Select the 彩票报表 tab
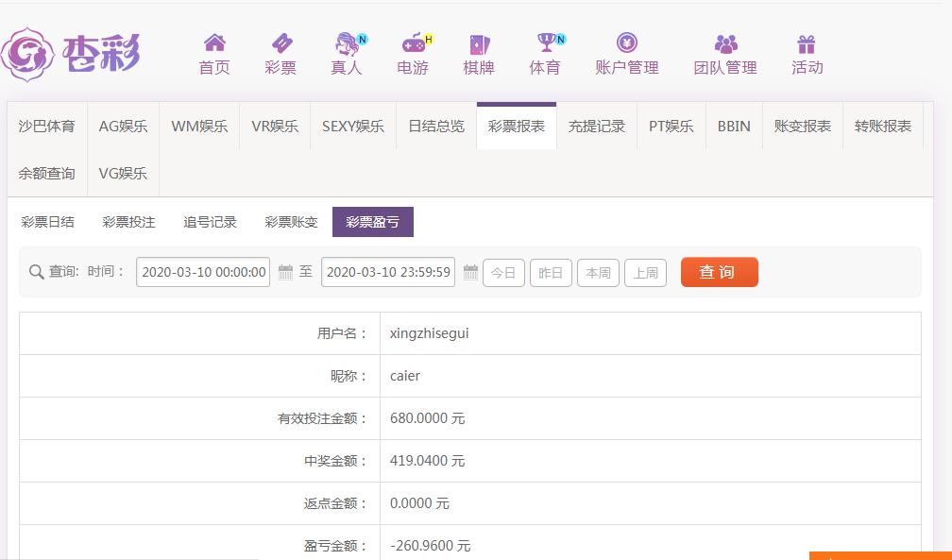This screenshot has height=560, width=952. 517,127
